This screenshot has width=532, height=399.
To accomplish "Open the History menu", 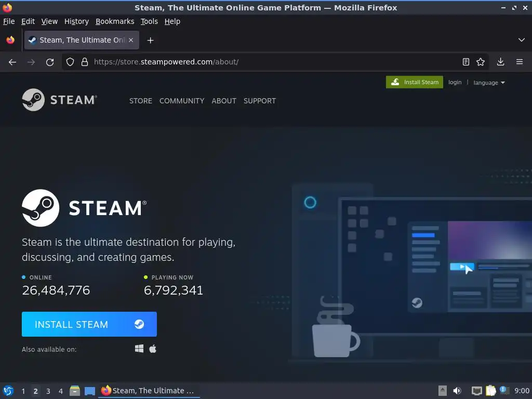I will pyautogui.click(x=76, y=21).
